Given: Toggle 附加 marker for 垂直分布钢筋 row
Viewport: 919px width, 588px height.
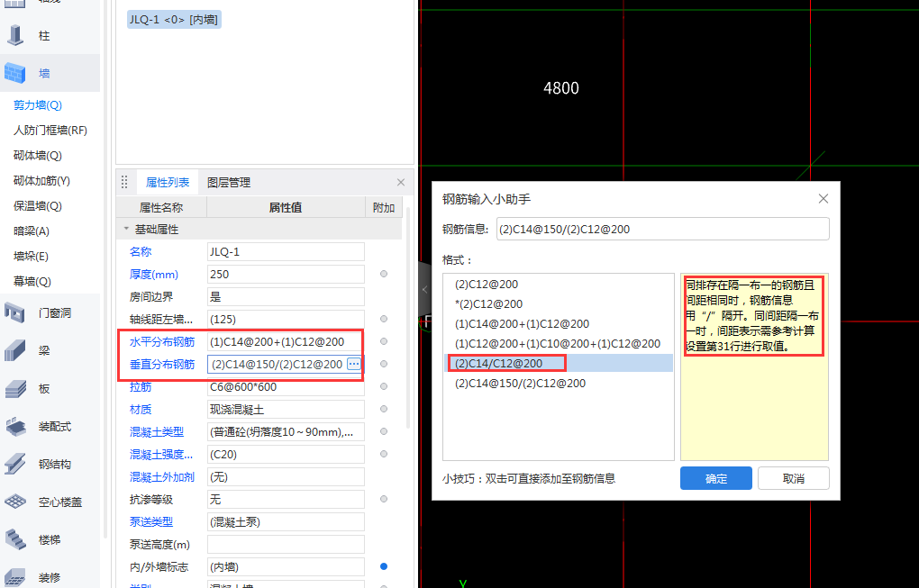Looking at the screenshot, I should (x=384, y=364).
